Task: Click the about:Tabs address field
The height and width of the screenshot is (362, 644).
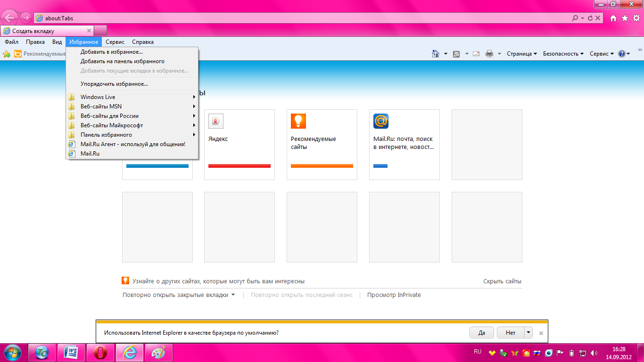Action: [302, 18]
